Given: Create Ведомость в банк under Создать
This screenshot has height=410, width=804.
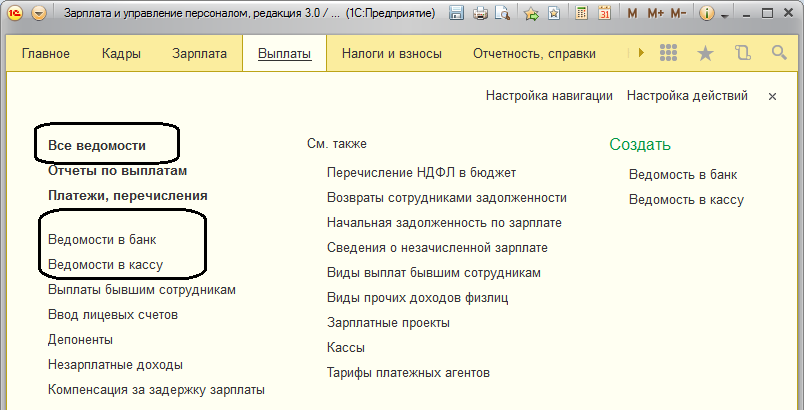Looking at the screenshot, I should [x=683, y=175].
